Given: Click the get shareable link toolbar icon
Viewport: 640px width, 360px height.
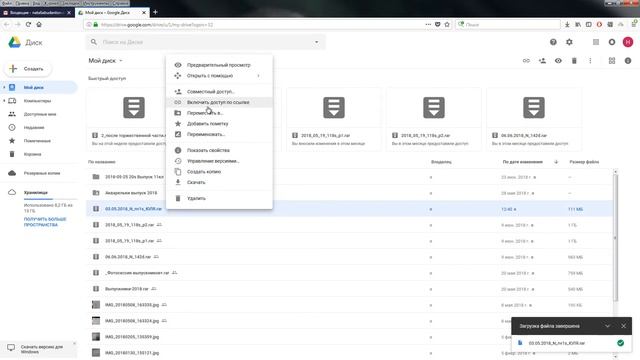Looking at the screenshot, I should pyautogui.click(x=526, y=61).
